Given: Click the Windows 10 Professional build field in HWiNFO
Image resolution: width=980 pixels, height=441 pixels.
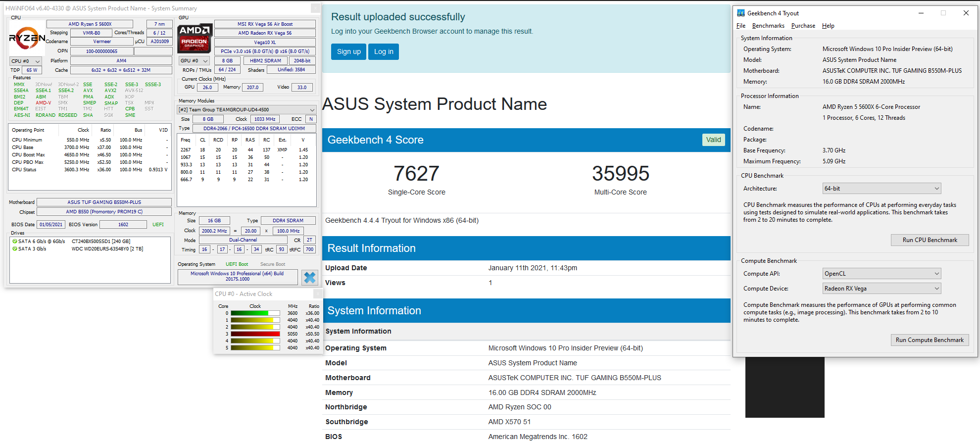Looking at the screenshot, I should (x=238, y=276).
